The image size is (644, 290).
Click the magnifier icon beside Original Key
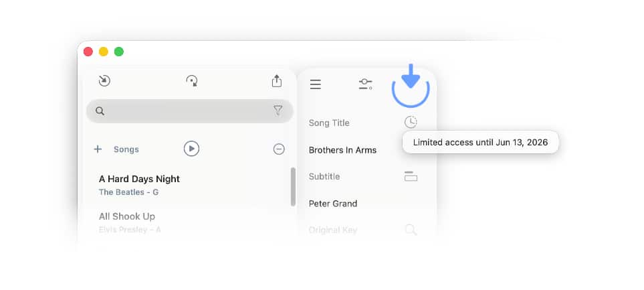click(411, 230)
